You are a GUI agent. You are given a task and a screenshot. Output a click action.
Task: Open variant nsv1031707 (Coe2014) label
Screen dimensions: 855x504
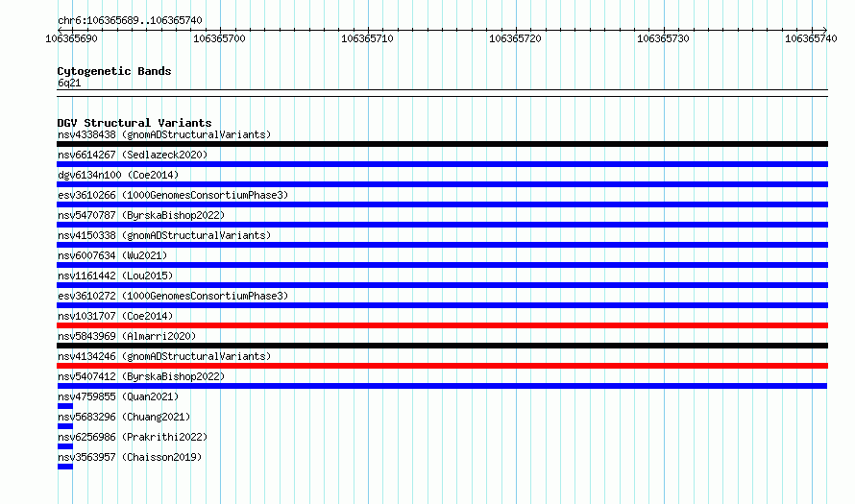(115, 316)
